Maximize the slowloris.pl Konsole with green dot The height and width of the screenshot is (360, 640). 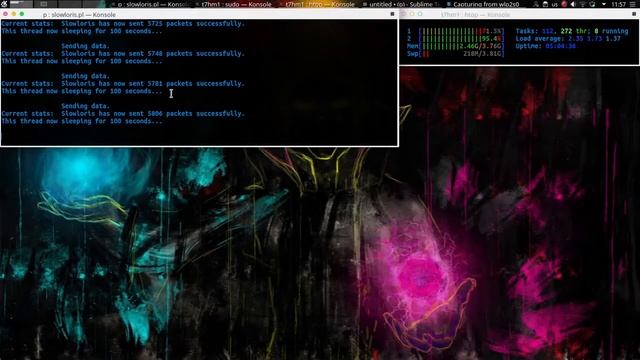pos(22,14)
